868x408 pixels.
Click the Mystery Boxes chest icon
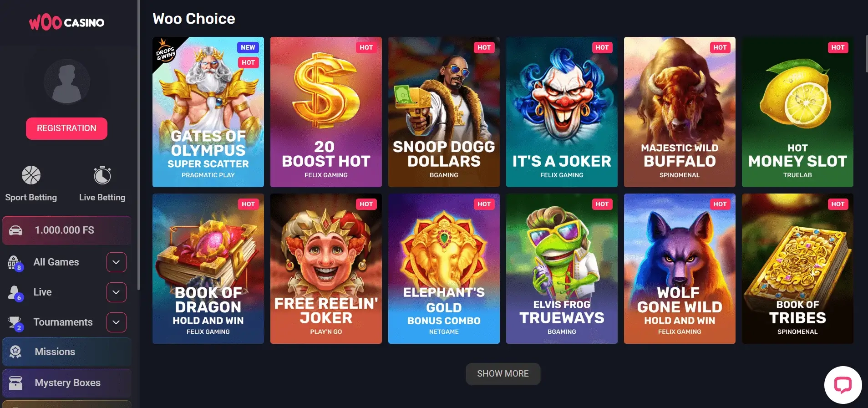[15, 382]
